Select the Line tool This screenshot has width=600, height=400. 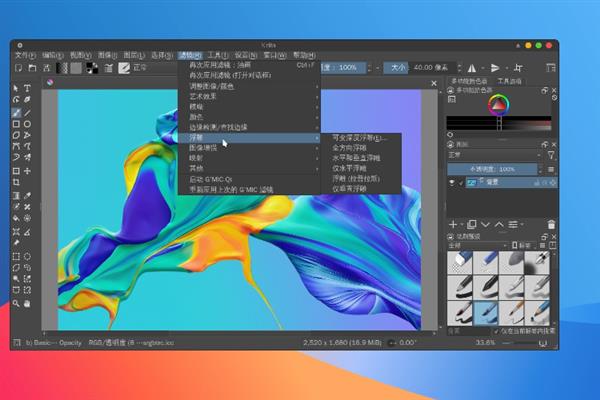[x=27, y=113]
